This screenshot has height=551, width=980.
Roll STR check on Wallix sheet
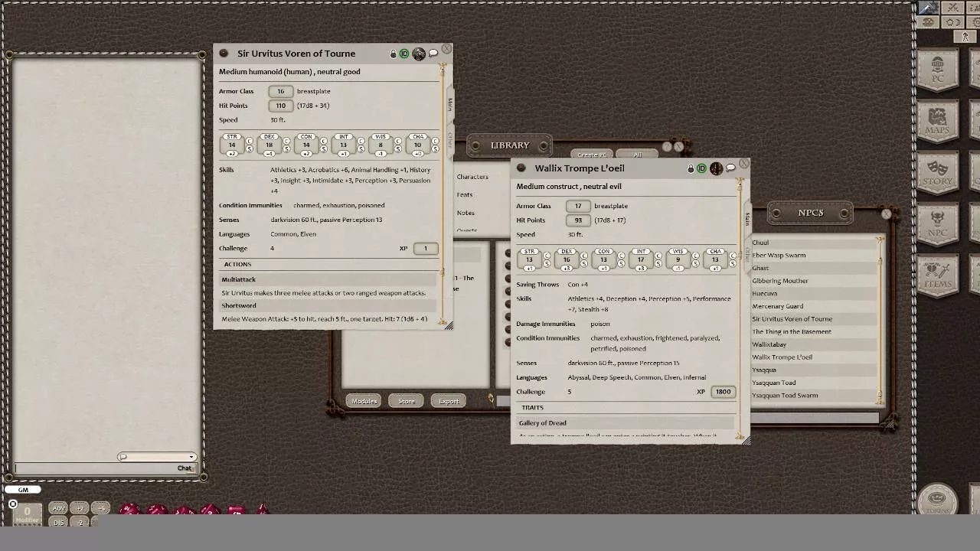[x=547, y=256]
